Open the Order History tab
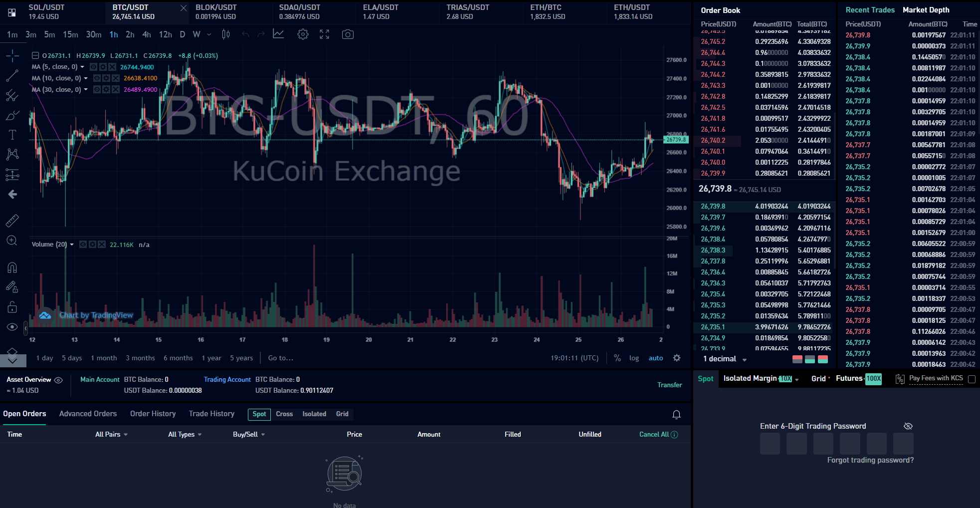The height and width of the screenshot is (508, 980). pos(153,414)
